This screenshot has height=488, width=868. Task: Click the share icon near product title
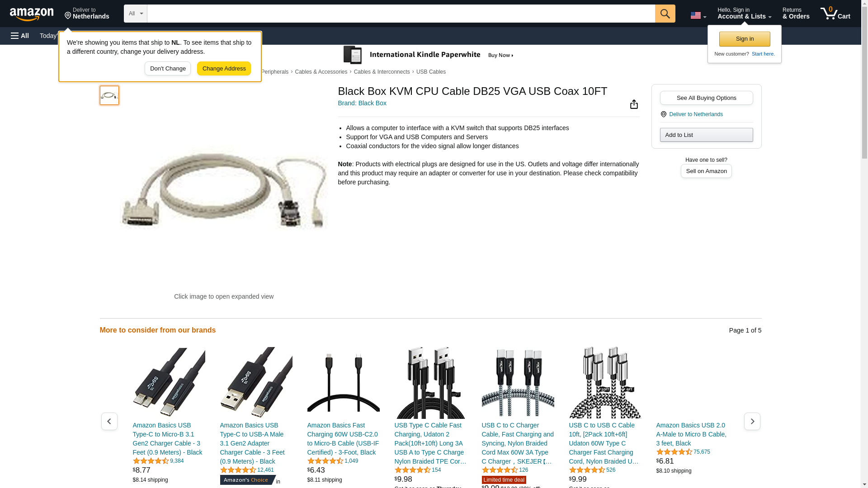[x=634, y=104]
